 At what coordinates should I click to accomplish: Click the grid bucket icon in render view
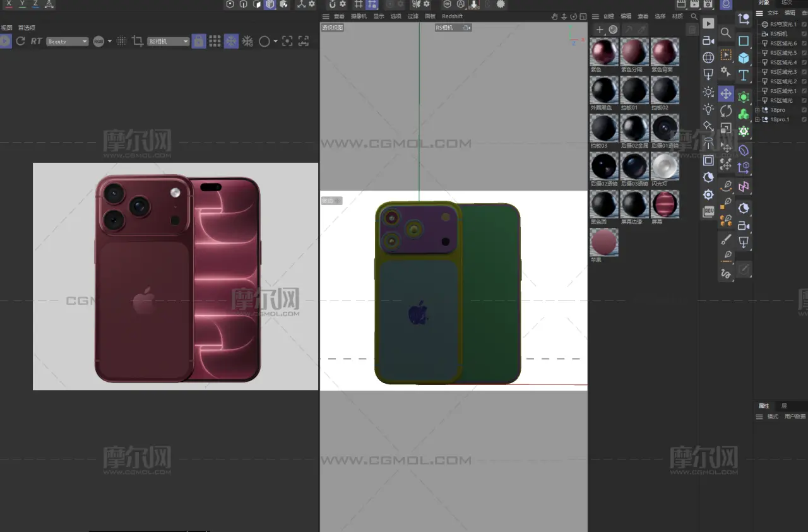(215, 41)
